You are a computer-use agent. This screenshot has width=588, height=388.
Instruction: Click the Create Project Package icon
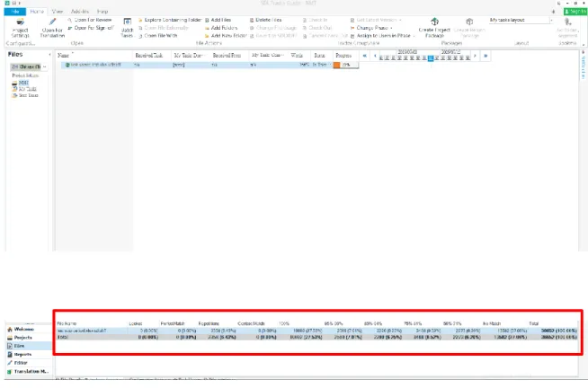(434, 22)
